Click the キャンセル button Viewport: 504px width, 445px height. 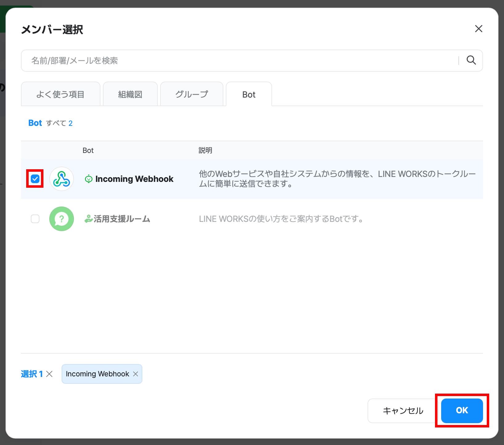[403, 411]
